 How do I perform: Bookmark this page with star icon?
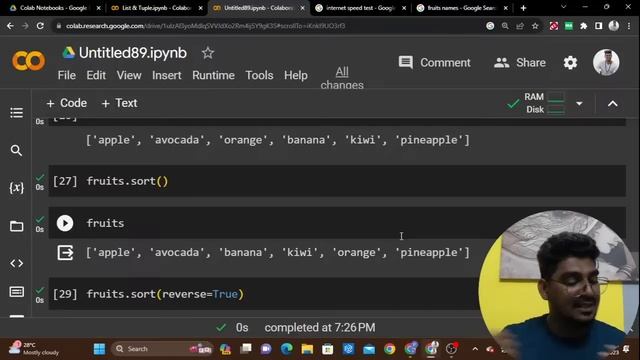click(x=535, y=26)
